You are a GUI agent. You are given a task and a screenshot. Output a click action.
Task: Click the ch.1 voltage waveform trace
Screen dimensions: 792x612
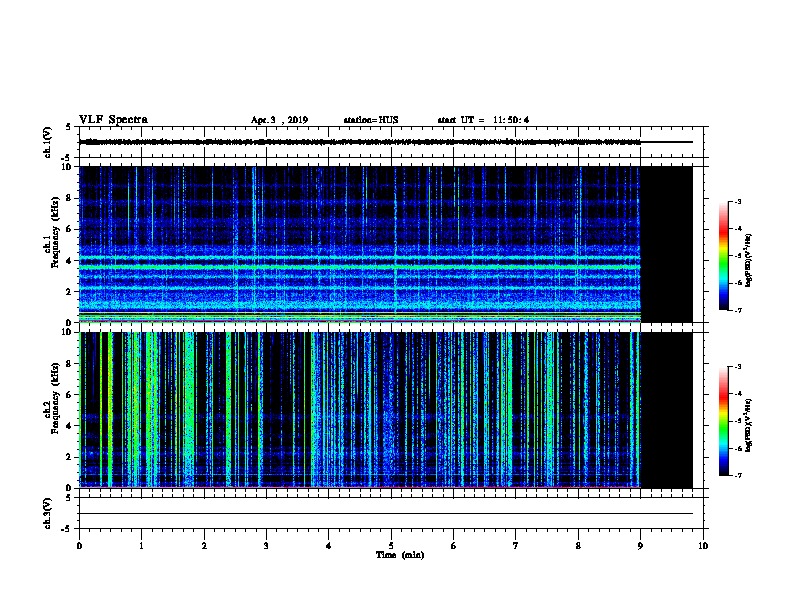tap(360, 142)
